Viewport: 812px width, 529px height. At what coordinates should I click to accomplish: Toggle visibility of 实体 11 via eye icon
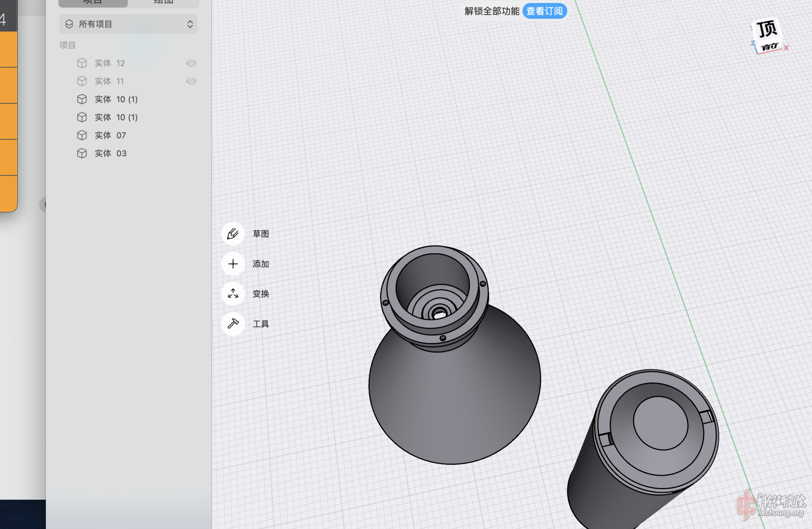click(x=191, y=81)
